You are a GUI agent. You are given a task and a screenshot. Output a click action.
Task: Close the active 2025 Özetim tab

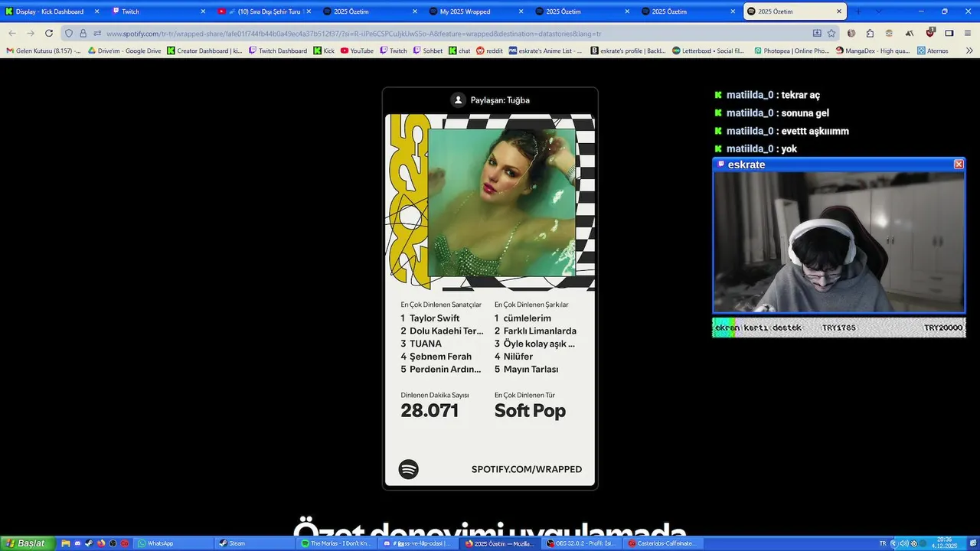[x=839, y=11]
